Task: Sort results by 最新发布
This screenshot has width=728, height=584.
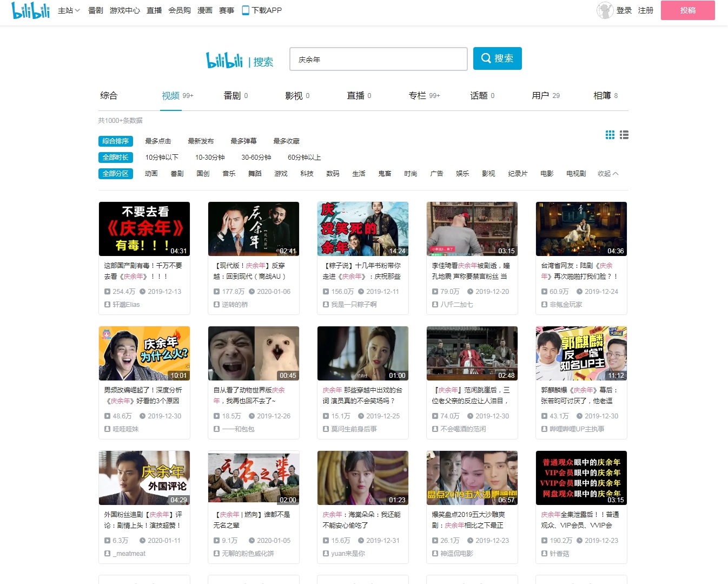Action: [201, 141]
